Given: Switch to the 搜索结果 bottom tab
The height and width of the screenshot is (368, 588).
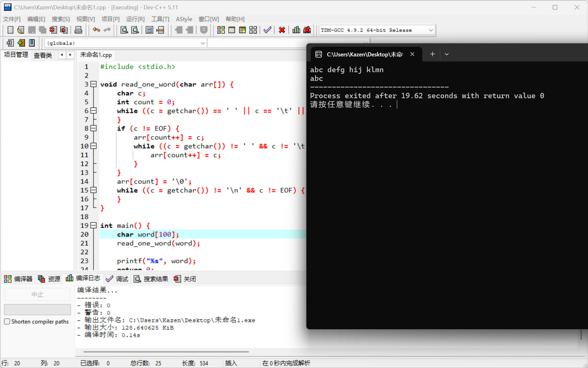Looking at the screenshot, I should point(151,279).
